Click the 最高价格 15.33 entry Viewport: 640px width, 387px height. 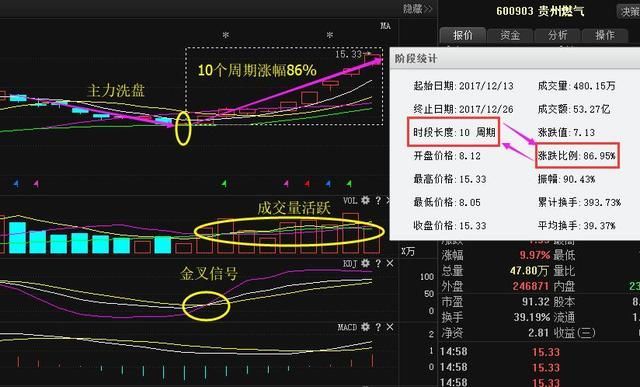[449, 179]
